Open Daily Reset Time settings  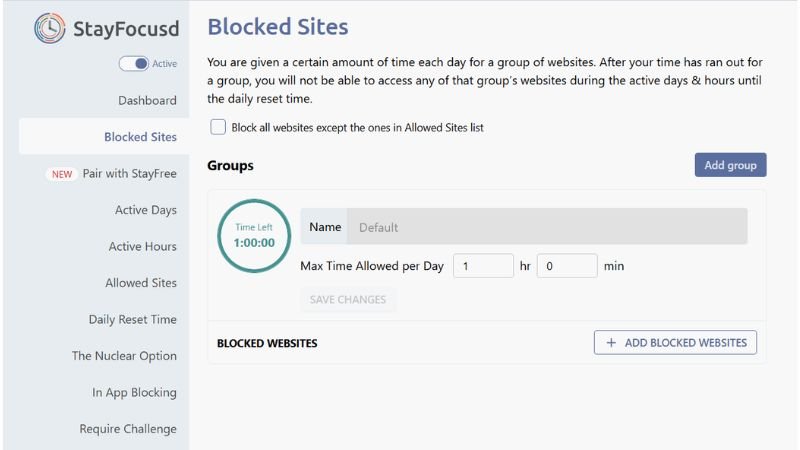tap(132, 319)
